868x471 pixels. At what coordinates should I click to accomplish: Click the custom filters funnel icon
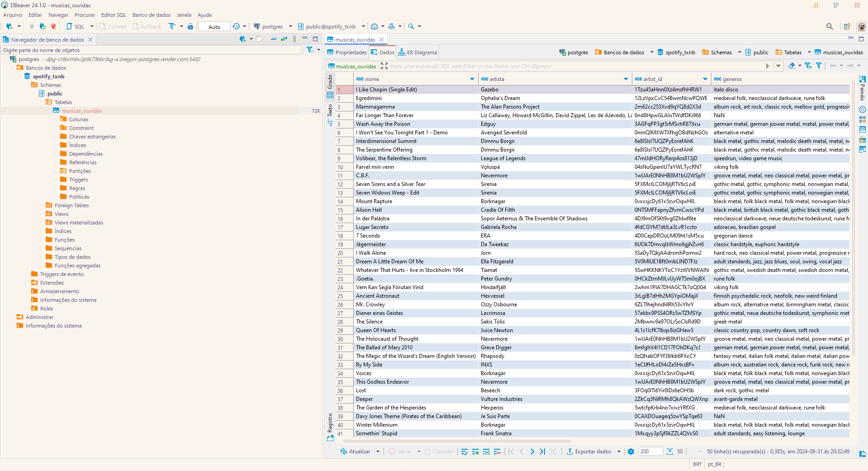tap(819, 66)
